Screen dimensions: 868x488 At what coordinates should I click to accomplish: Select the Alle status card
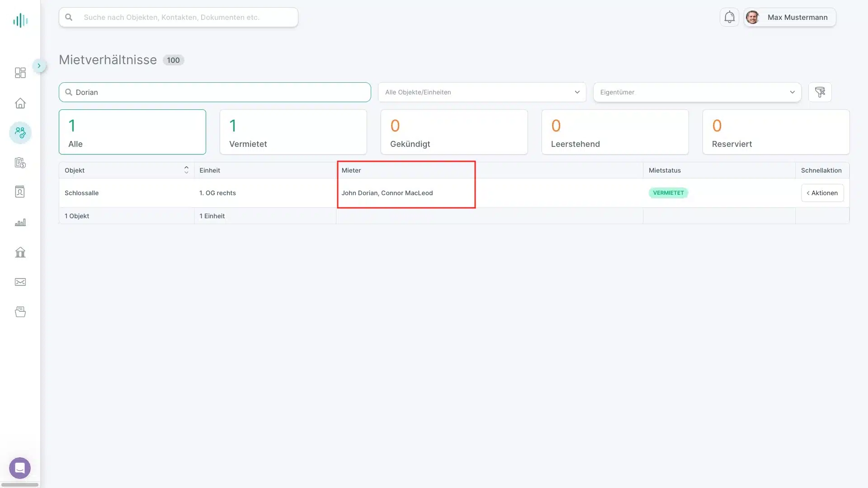click(x=132, y=132)
